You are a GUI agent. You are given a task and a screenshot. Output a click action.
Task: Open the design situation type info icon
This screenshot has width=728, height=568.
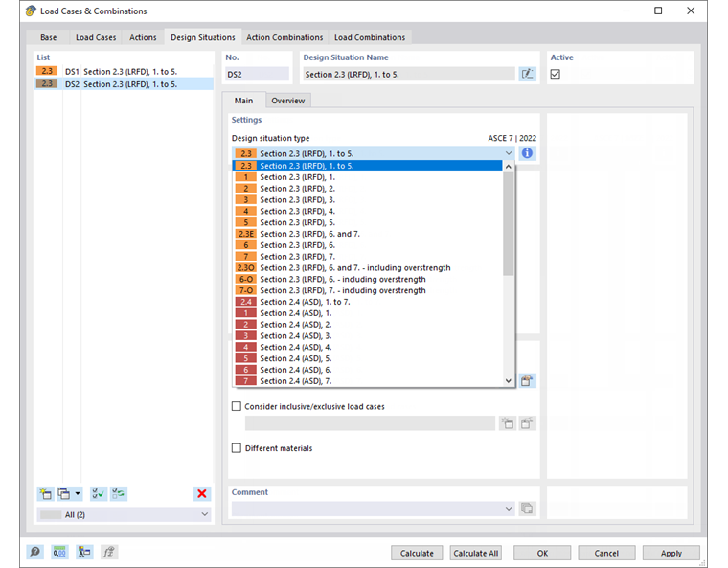point(527,153)
